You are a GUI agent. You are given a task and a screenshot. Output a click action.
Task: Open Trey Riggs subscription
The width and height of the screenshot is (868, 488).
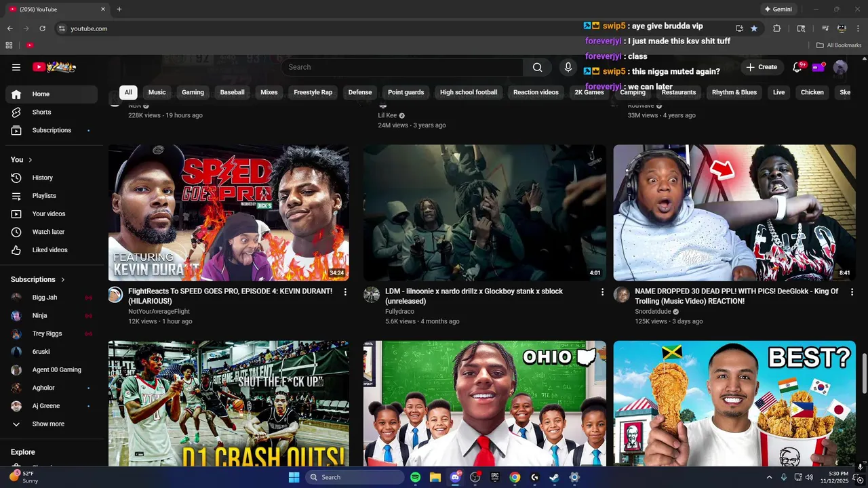pyautogui.click(x=52, y=333)
